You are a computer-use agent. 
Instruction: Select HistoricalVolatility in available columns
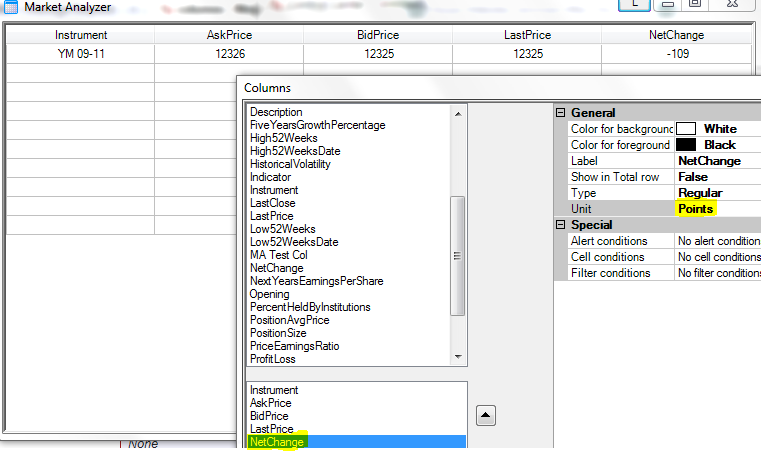click(x=290, y=164)
